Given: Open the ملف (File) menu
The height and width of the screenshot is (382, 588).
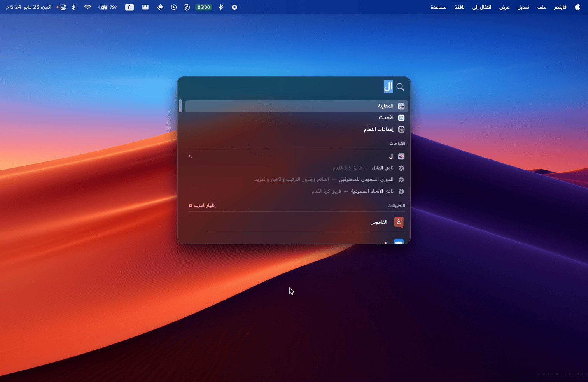Looking at the screenshot, I should pos(542,7).
